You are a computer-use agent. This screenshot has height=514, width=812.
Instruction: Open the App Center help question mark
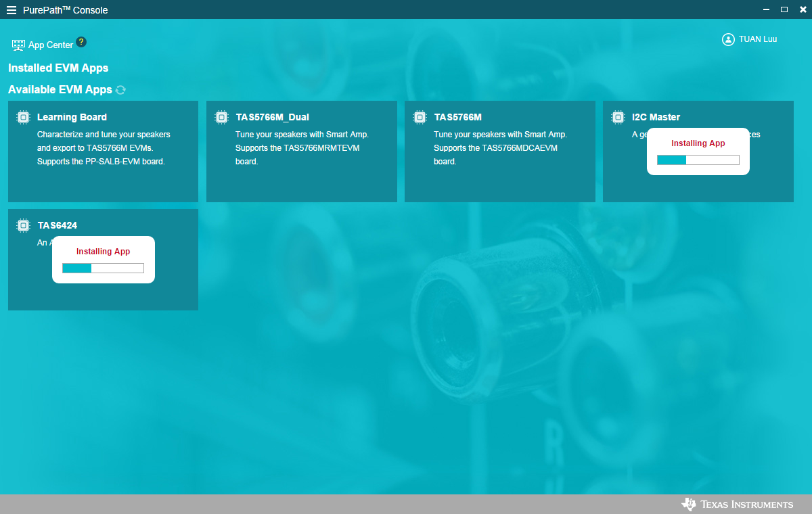point(81,42)
